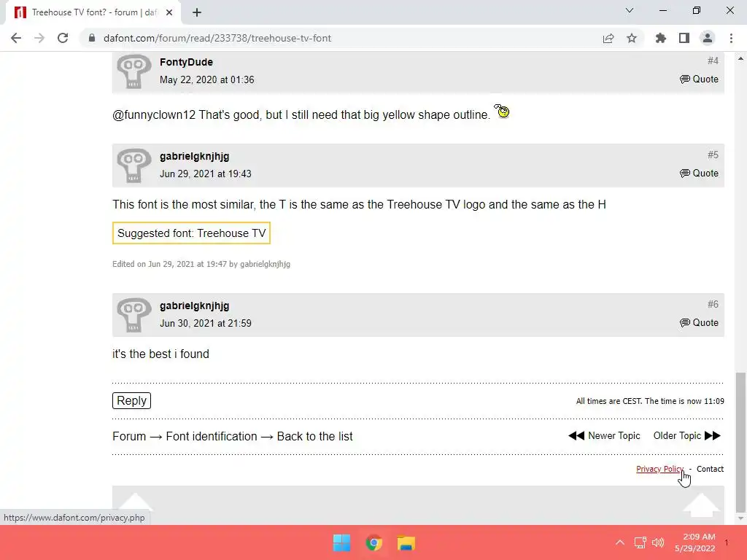Click the address bar URL

pos(217,38)
